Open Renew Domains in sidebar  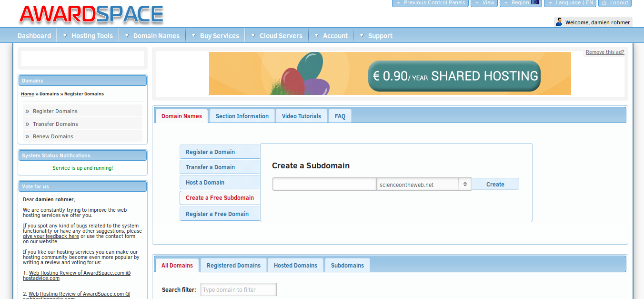pos(83,136)
